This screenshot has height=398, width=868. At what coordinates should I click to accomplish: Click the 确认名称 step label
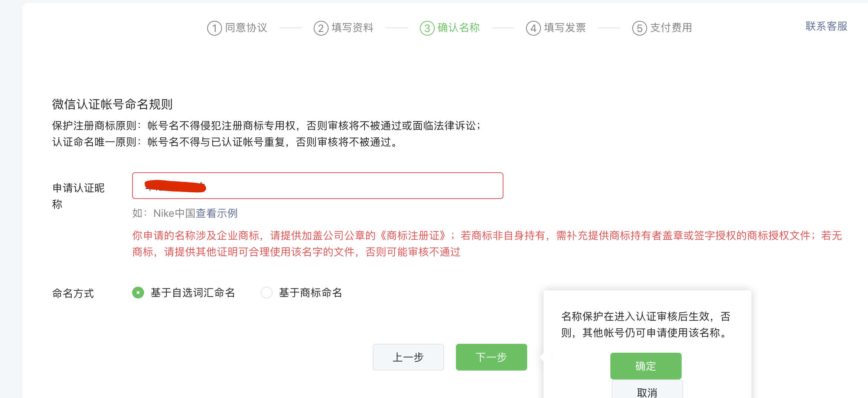pos(459,27)
